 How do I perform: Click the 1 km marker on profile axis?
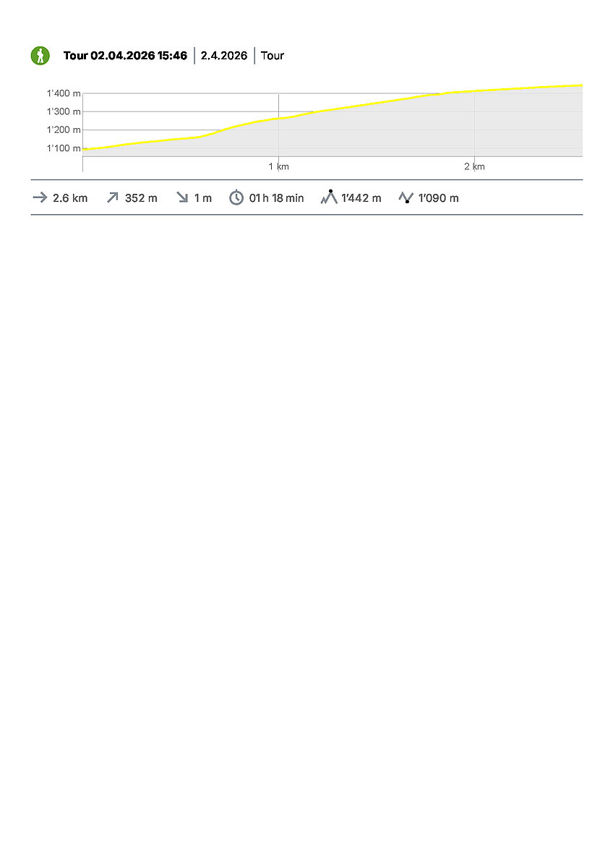click(279, 167)
